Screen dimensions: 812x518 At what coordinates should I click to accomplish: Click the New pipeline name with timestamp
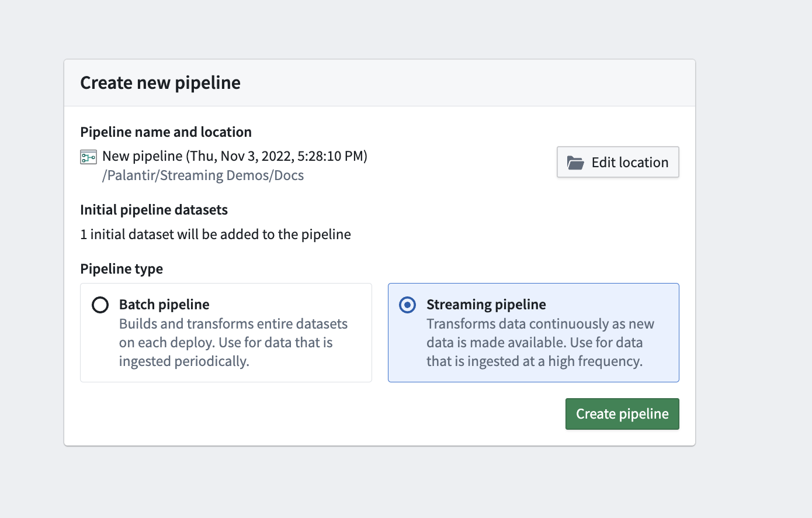(x=234, y=156)
